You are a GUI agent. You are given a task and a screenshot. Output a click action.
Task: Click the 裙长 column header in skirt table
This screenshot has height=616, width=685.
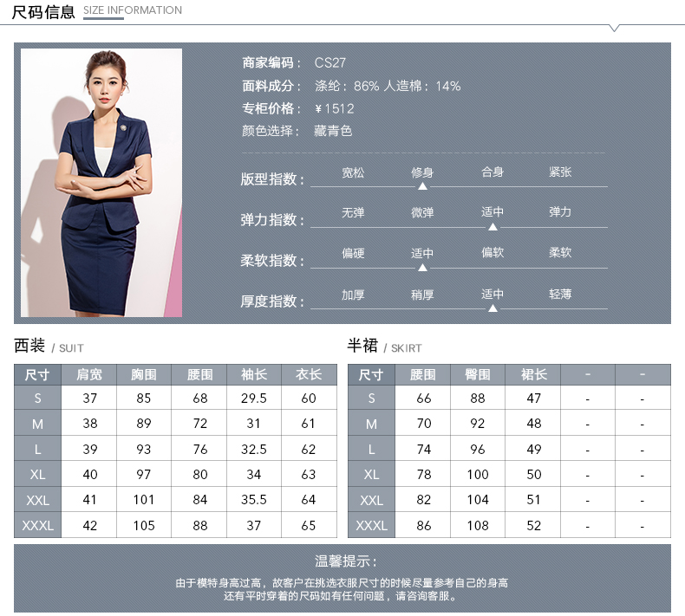click(x=533, y=374)
